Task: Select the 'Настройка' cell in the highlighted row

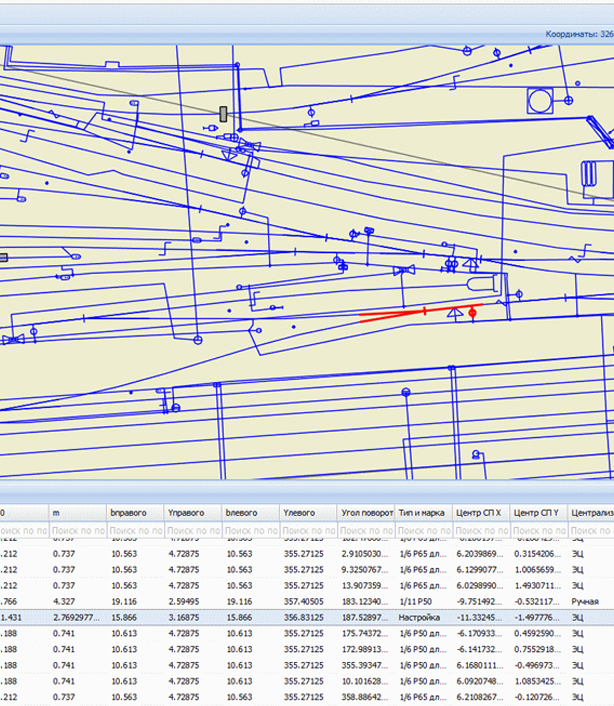Action: (422, 618)
